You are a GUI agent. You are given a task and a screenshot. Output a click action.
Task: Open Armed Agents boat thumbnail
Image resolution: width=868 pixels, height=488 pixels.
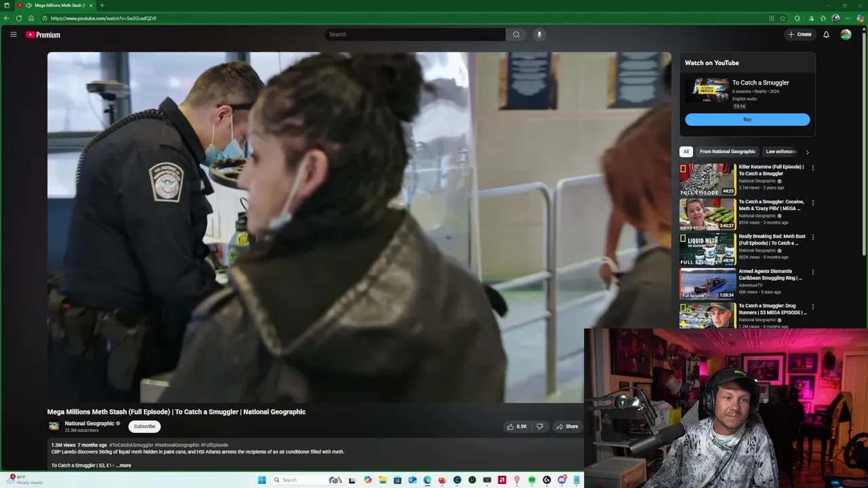click(708, 284)
